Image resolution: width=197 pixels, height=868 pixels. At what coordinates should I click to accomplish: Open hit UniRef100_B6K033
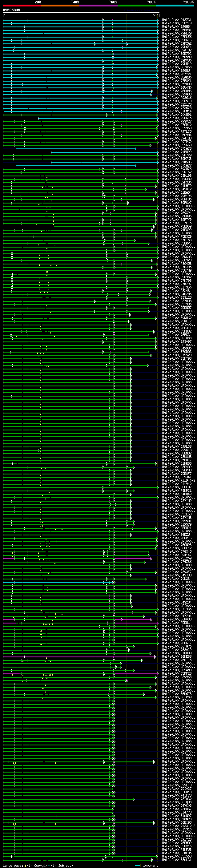pos(177,619)
